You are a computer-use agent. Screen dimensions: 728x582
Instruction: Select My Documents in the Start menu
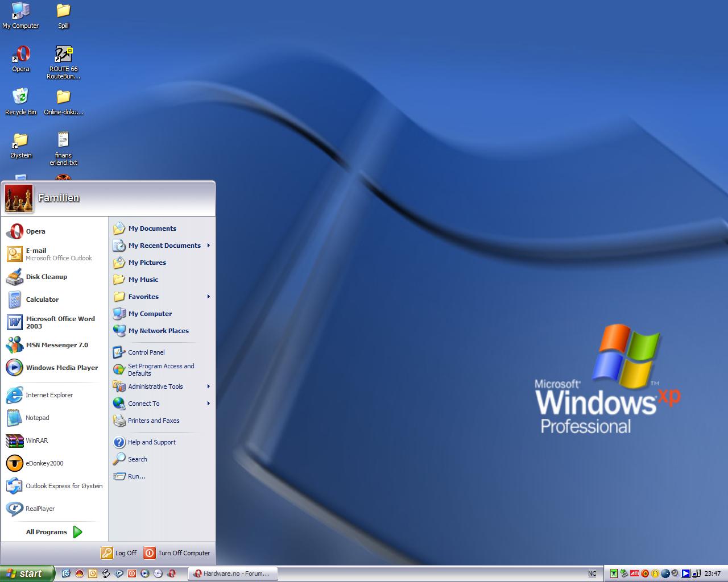click(152, 228)
